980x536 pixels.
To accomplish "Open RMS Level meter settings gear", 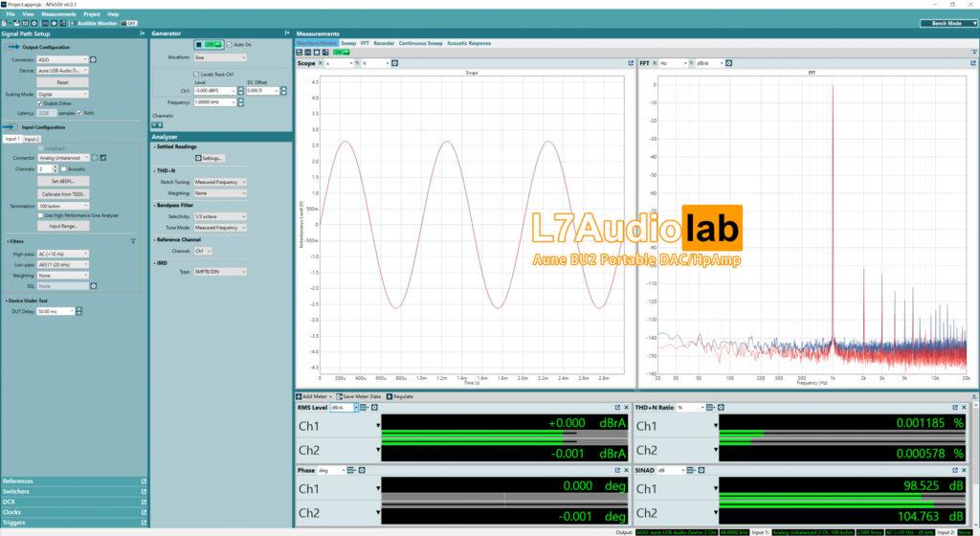I will point(374,408).
